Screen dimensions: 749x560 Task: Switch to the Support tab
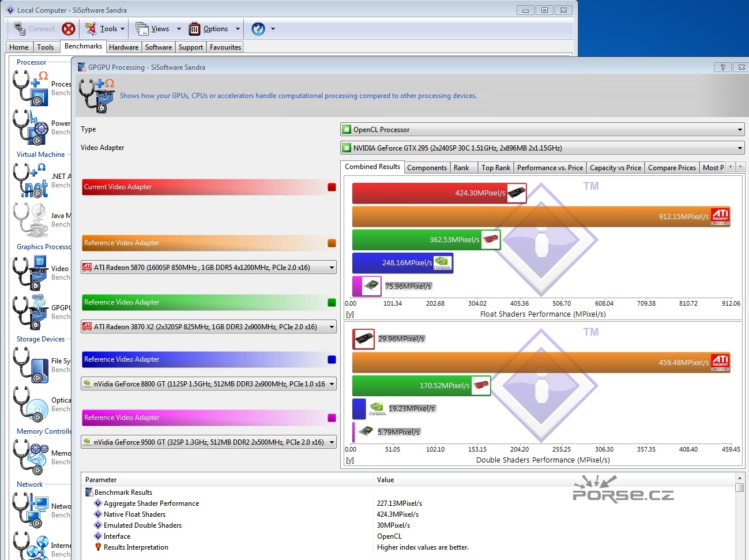coord(190,47)
